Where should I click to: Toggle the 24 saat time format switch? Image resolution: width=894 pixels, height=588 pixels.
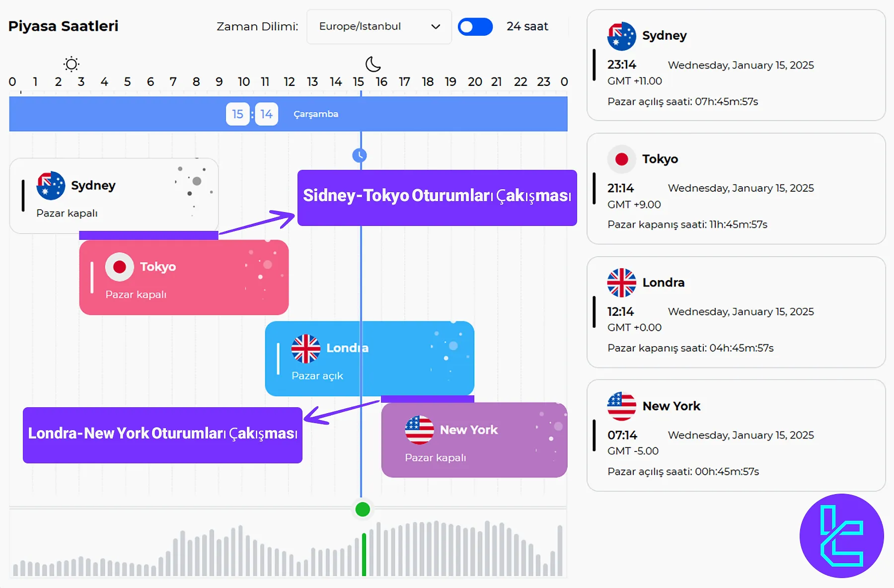(475, 27)
